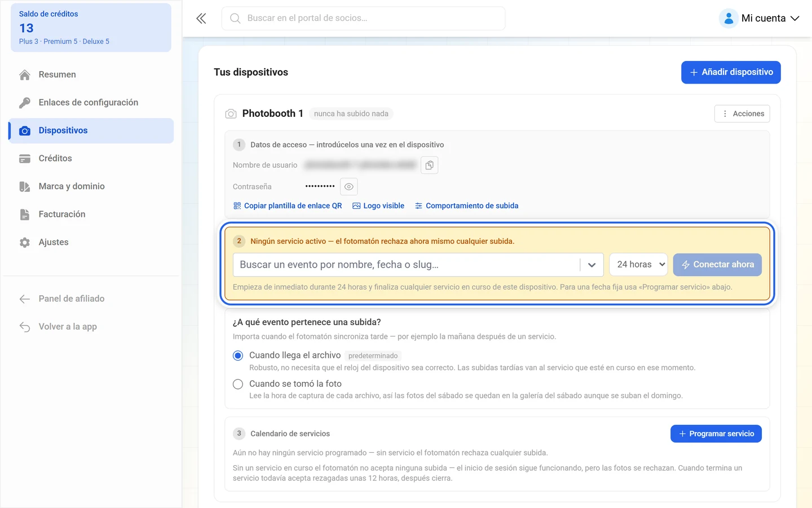Click Volver a la app
Viewport: 812px width, 508px height.
click(x=91, y=327)
